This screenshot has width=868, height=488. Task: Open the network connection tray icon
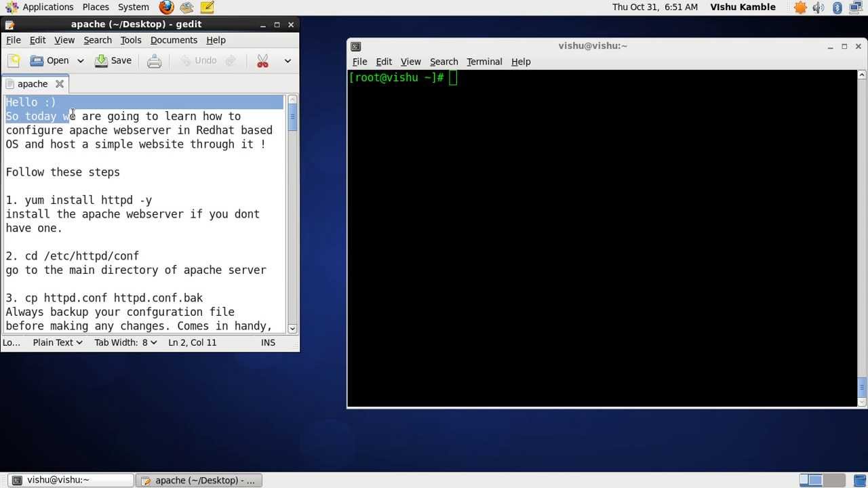click(856, 7)
